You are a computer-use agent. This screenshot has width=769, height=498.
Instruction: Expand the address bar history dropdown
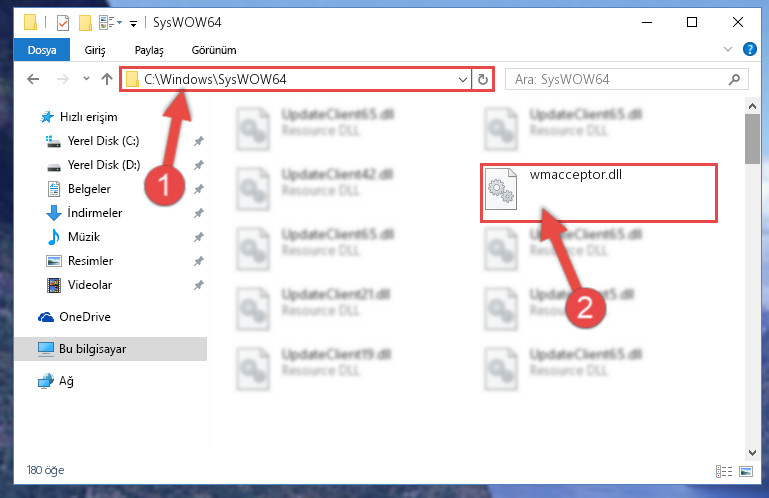tap(462, 79)
